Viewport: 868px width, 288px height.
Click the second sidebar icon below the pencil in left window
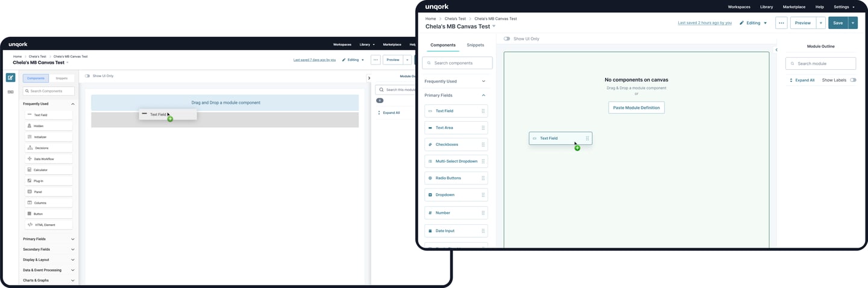coord(10,92)
